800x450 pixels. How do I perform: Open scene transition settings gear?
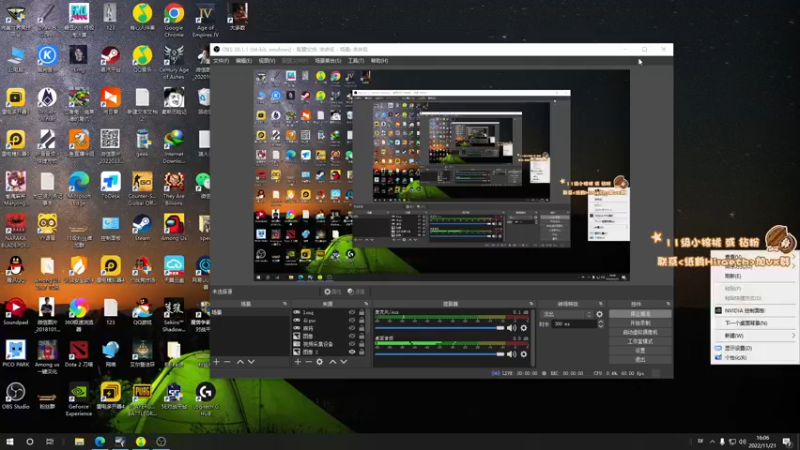tap(599, 314)
